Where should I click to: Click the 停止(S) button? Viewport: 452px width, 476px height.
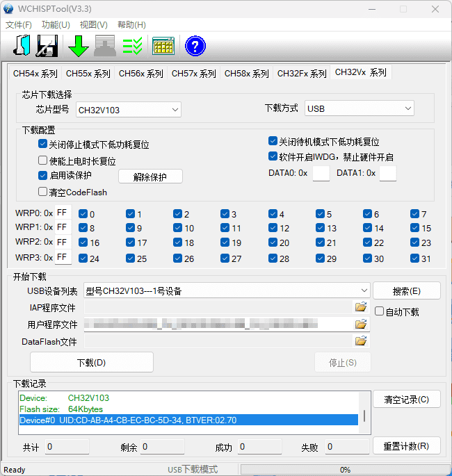pos(343,362)
